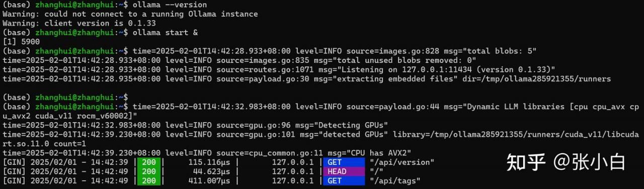Click the green 200 badge for /api/version
Image resolution: width=644 pixels, height=189 pixels.
click(x=150, y=162)
